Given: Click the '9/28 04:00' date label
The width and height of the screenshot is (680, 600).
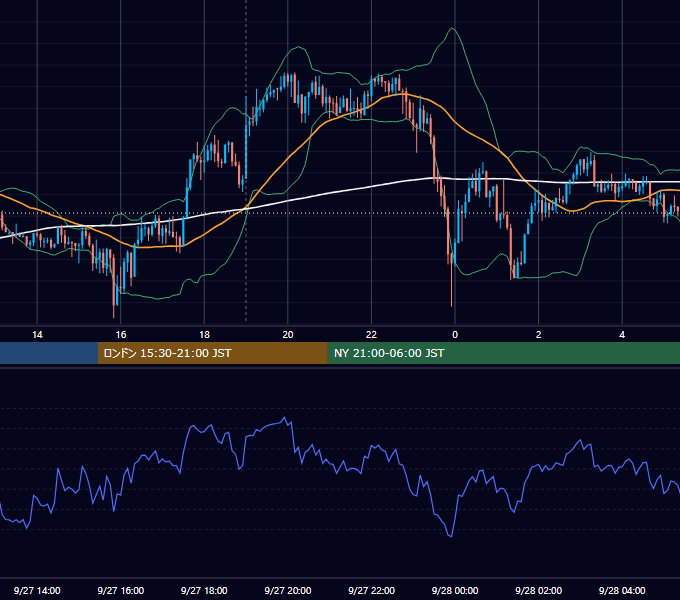Looking at the screenshot, I should [622, 590].
